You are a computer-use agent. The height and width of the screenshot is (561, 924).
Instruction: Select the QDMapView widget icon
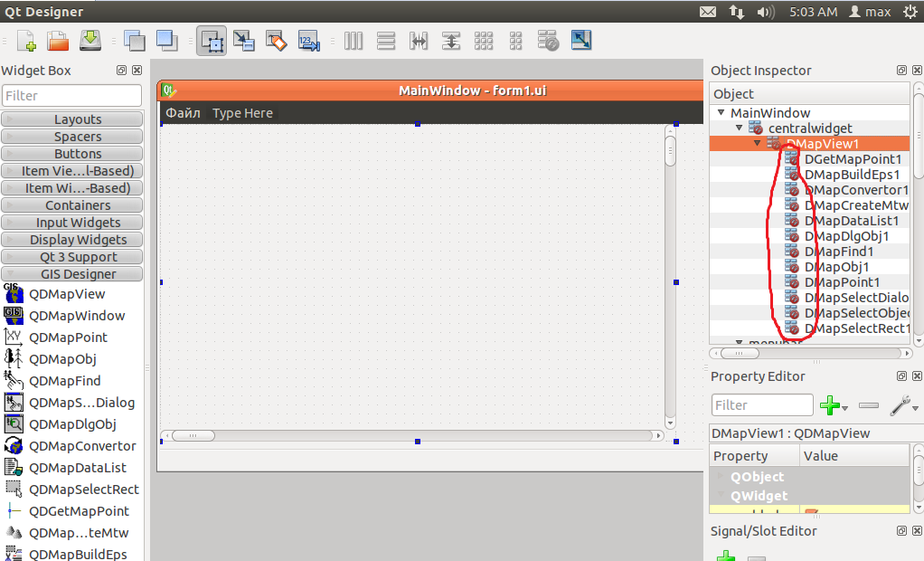13,294
